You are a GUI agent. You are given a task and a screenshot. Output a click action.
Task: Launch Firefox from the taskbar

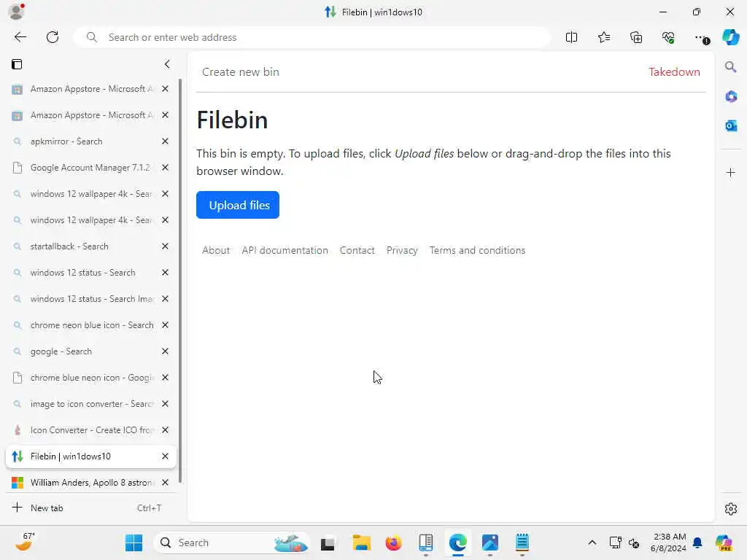393,542
